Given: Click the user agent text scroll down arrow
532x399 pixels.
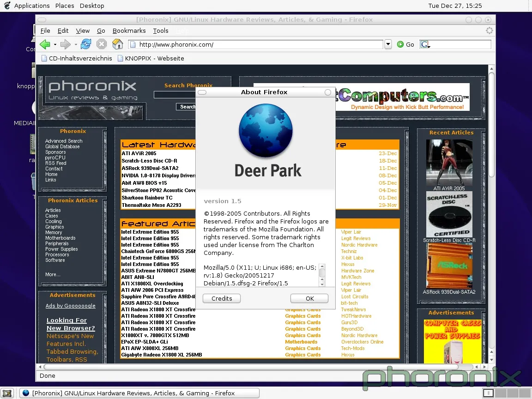Looking at the screenshot, I should click(x=322, y=284).
